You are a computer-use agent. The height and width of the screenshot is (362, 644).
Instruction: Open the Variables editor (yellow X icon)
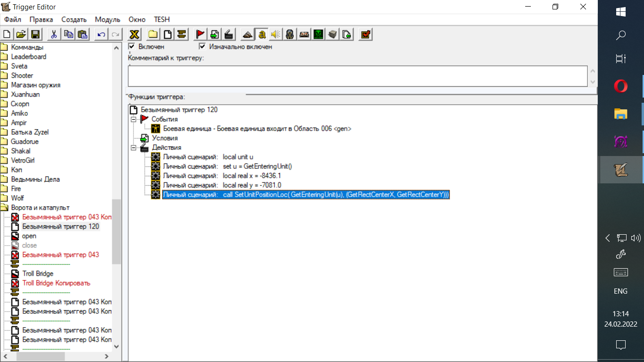tap(134, 34)
